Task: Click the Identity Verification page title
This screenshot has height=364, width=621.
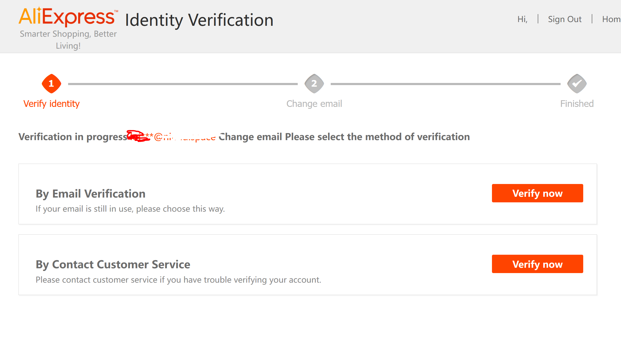Action: click(x=199, y=20)
